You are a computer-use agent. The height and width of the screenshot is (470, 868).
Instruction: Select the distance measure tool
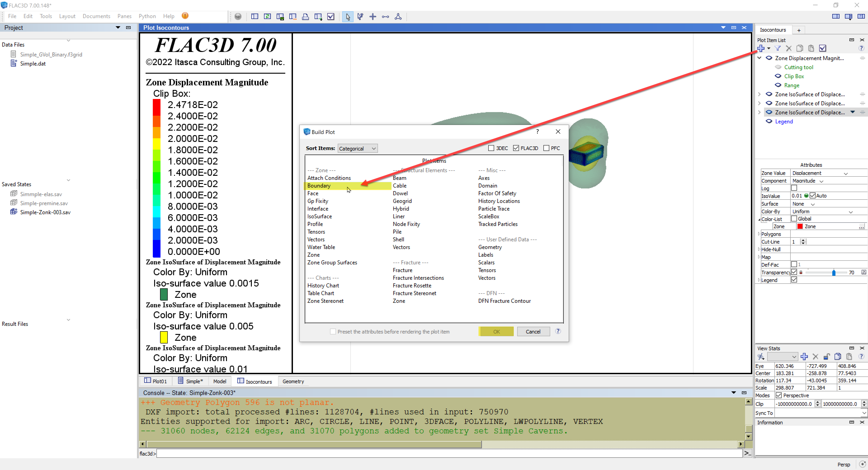[385, 16]
